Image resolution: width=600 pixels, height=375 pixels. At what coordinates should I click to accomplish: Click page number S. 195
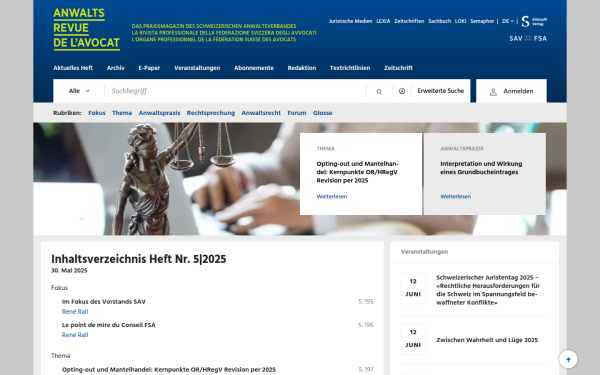click(366, 302)
